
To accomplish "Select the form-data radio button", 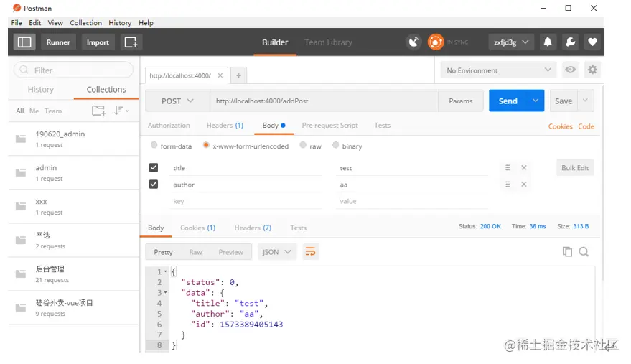I will pyautogui.click(x=154, y=145).
